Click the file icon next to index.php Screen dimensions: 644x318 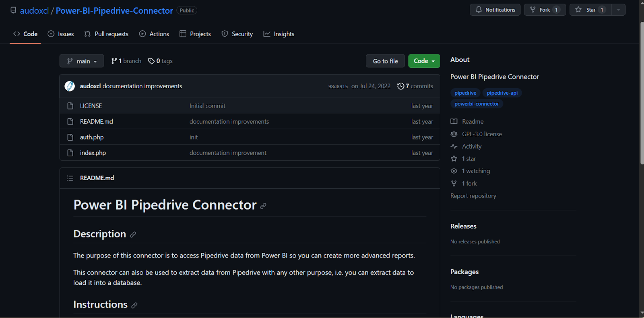click(70, 153)
